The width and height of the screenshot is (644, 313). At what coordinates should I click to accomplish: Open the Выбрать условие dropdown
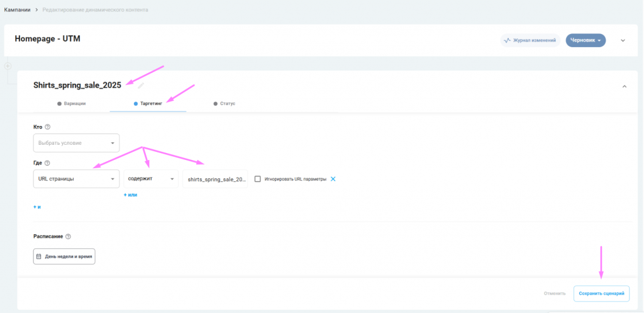coord(76,143)
